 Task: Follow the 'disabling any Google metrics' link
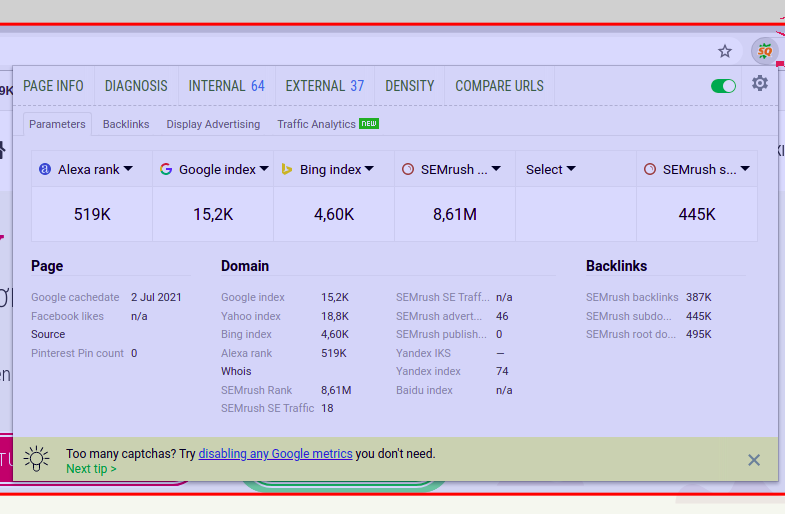[275, 453]
